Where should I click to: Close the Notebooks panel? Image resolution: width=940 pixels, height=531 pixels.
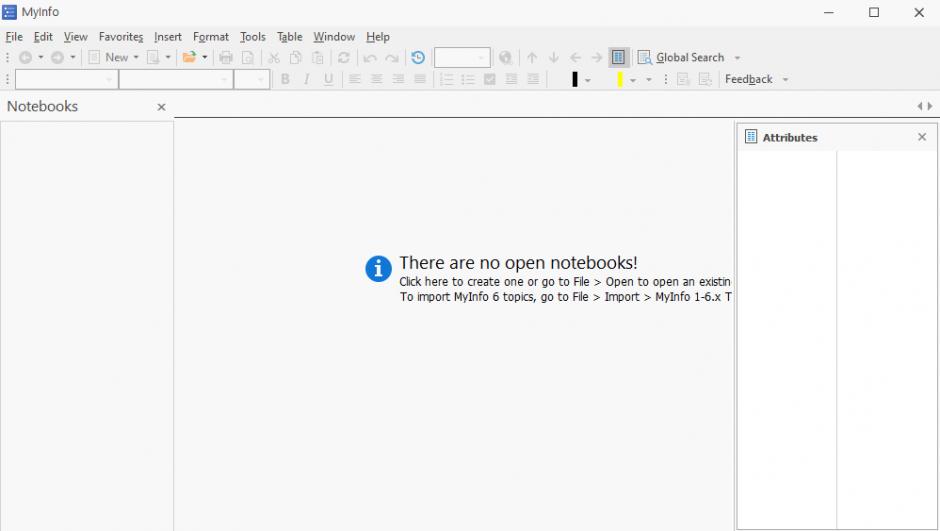click(x=161, y=107)
